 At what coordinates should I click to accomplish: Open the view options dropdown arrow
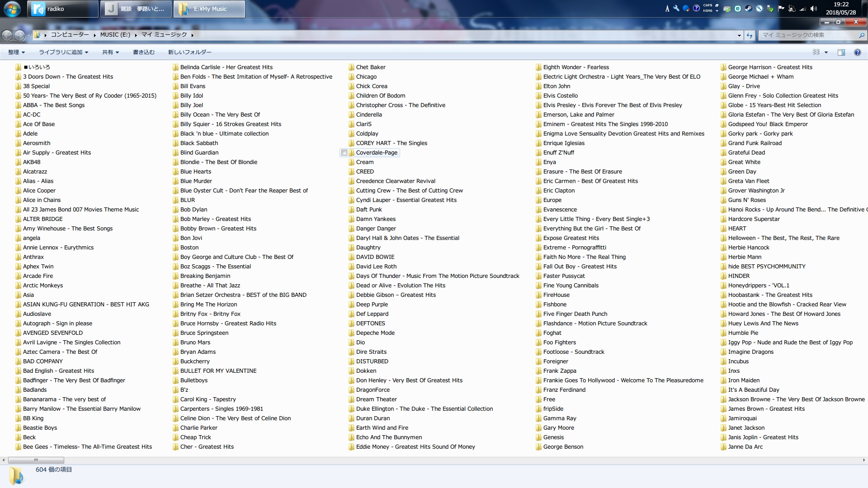point(826,52)
